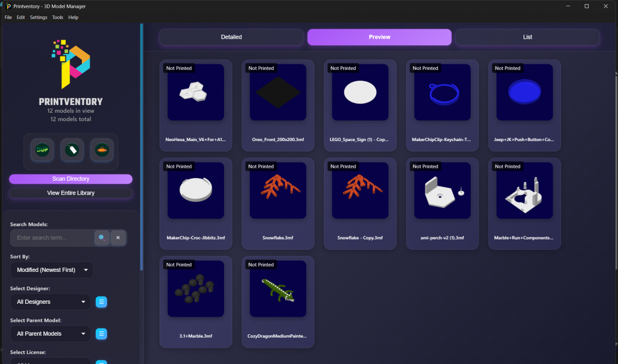Click Not Printed badge on CozyDragon card
The image size is (618, 364).
(261, 265)
